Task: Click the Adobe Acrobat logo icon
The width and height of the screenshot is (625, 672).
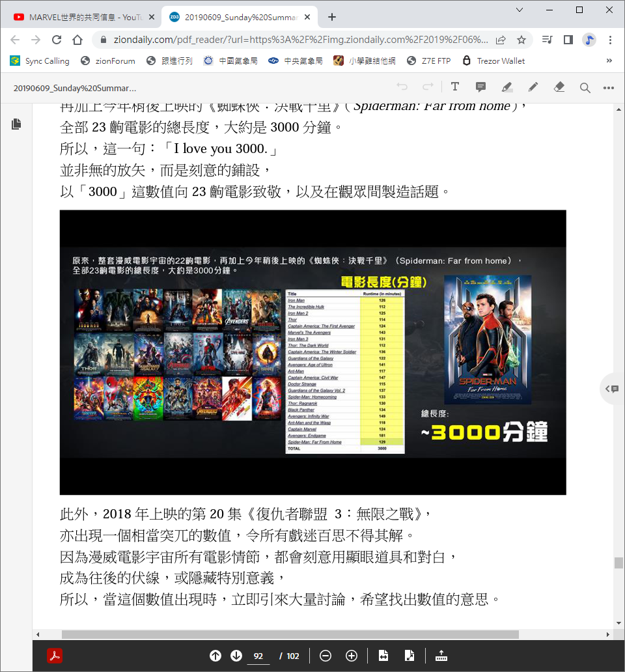Action: pos(55,656)
